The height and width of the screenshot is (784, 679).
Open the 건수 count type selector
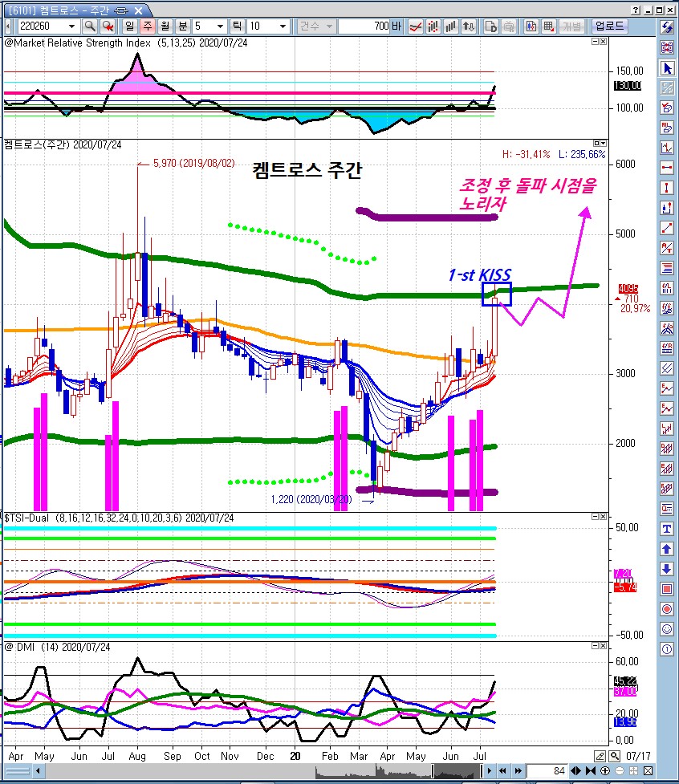pos(315,26)
